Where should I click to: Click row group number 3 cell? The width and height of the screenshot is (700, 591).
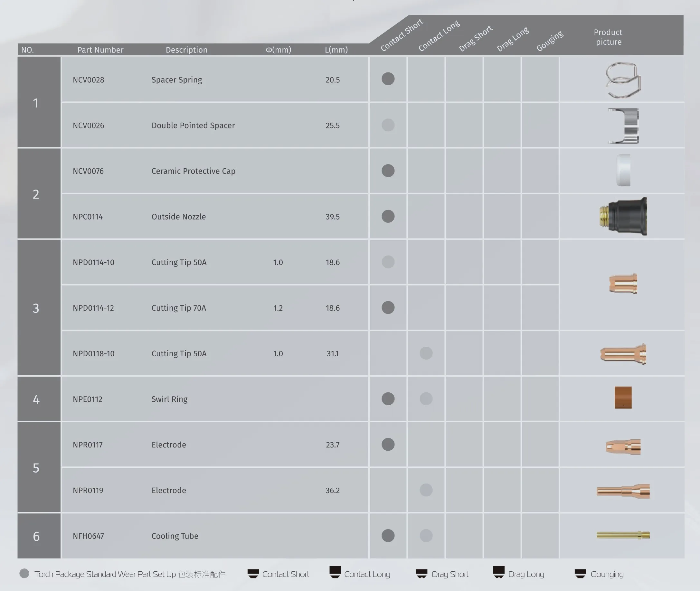tap(36, 308)
